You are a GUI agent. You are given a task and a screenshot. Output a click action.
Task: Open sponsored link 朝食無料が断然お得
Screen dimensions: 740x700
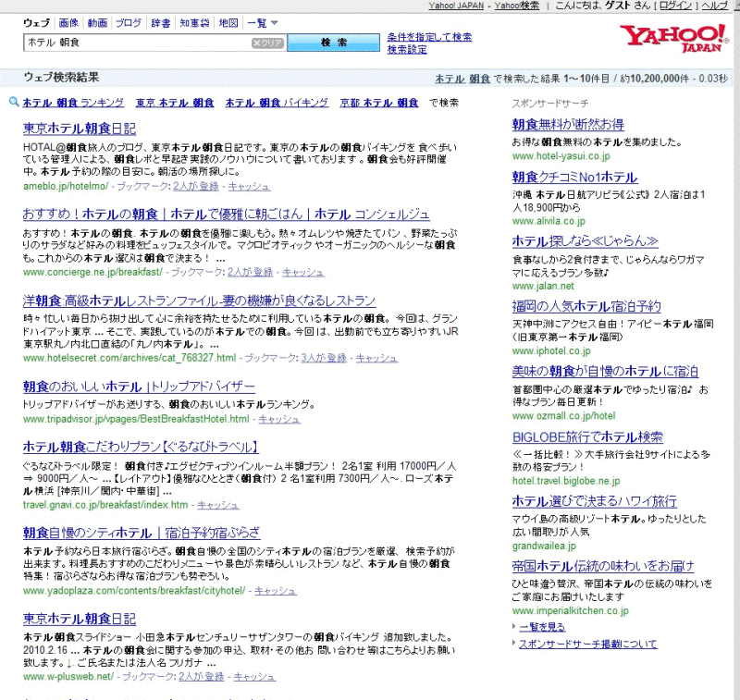(568, 124)
